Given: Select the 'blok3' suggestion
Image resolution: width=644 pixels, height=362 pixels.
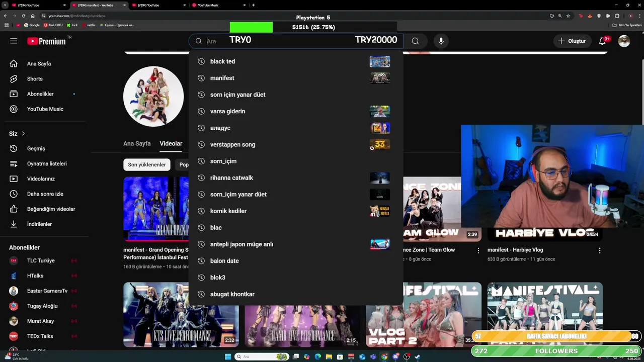Looking at the screenshot, I should tap(296, 277).
